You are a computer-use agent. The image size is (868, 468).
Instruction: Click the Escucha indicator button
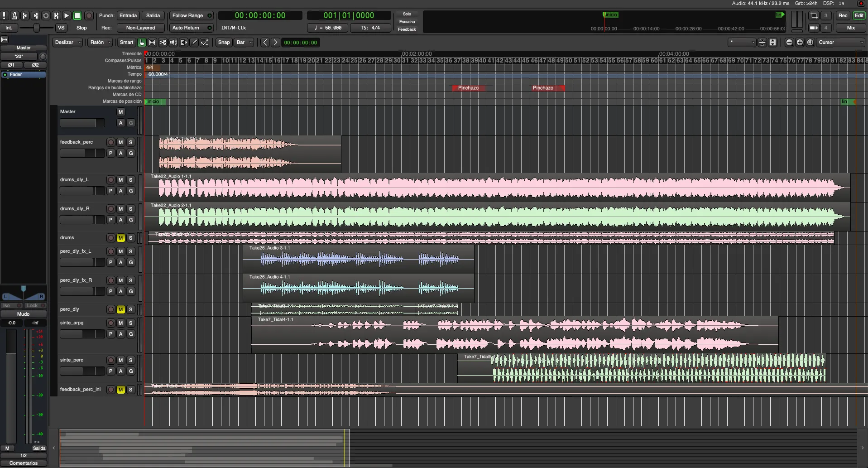coord(407,22)
